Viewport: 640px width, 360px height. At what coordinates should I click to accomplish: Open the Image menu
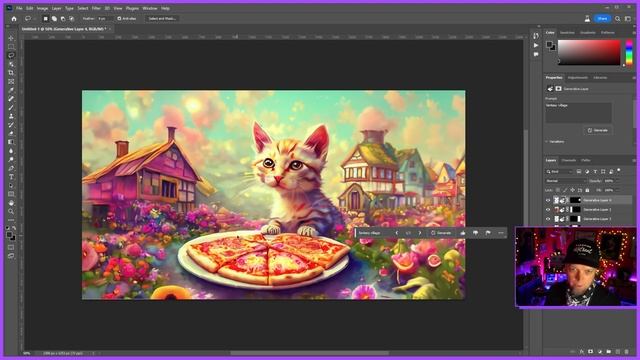pyautogui.click(x=42, y=8)
